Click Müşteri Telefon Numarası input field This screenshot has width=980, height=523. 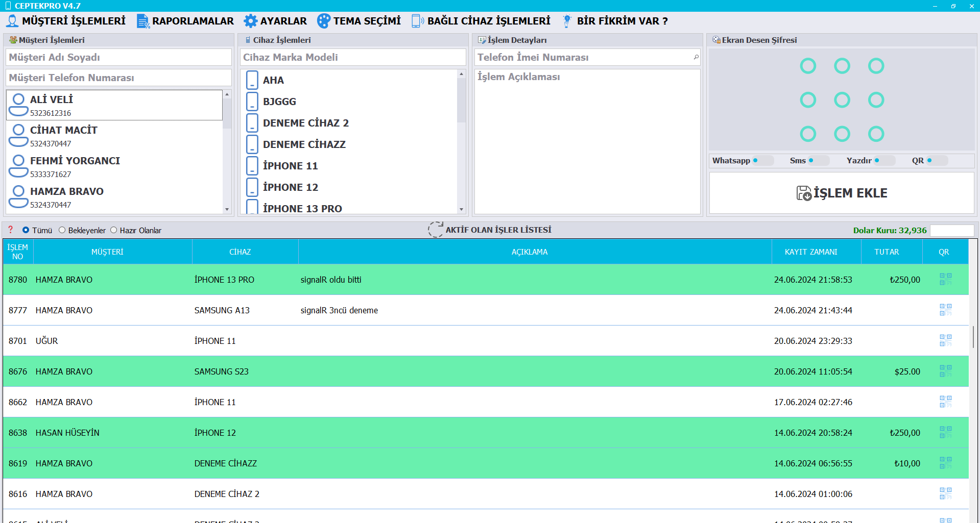118,78
